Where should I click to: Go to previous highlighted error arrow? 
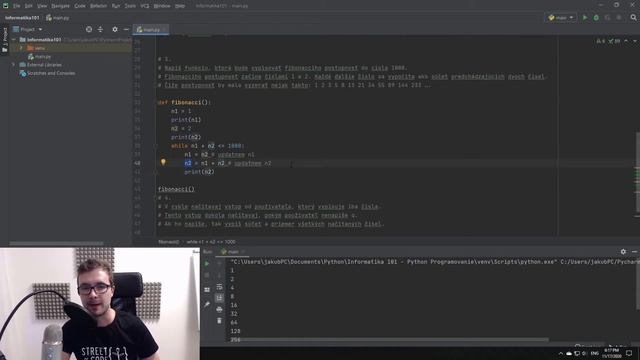pyautogui.click(x=626, y=41)
